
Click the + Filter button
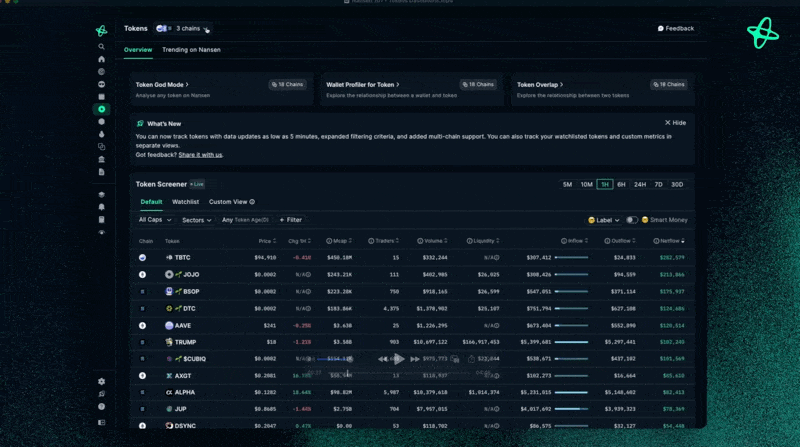pyautogui.click(x=291, y=220)
